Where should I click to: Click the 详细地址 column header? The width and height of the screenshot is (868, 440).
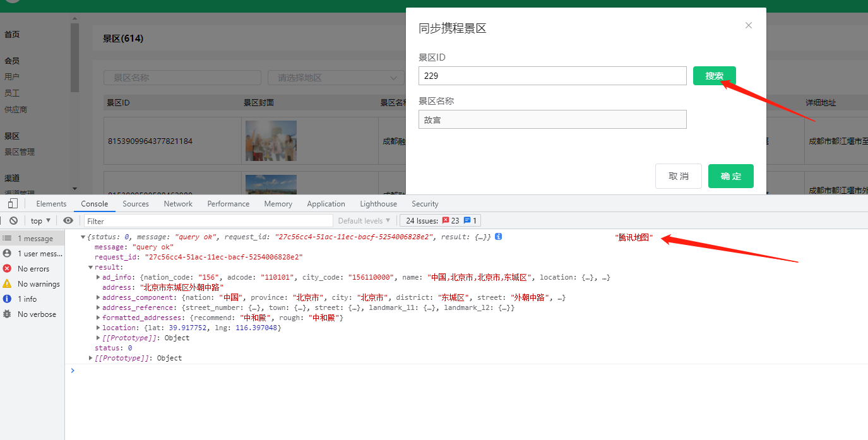821,102
